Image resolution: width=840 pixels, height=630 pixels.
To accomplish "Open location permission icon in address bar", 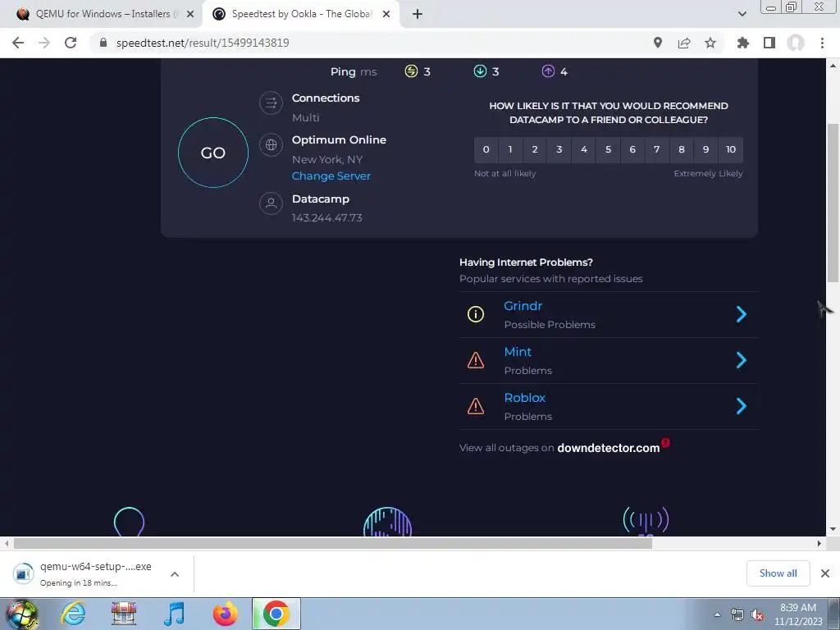I will 658,43.
